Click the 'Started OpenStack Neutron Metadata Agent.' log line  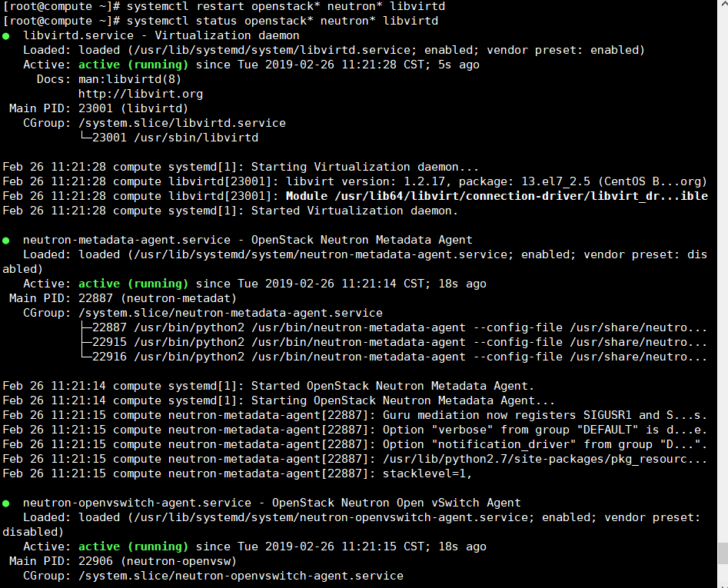(x=268, y=386)
